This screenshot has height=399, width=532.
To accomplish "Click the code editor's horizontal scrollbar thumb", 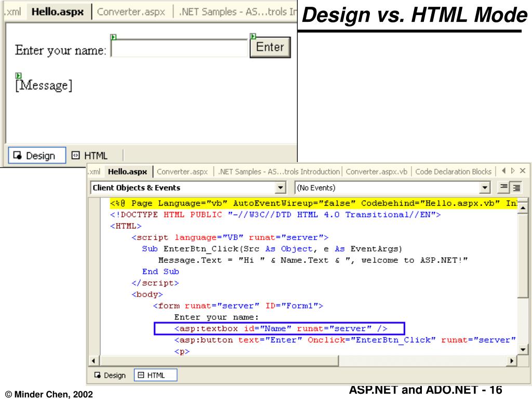I will click(x=219, y=361).
